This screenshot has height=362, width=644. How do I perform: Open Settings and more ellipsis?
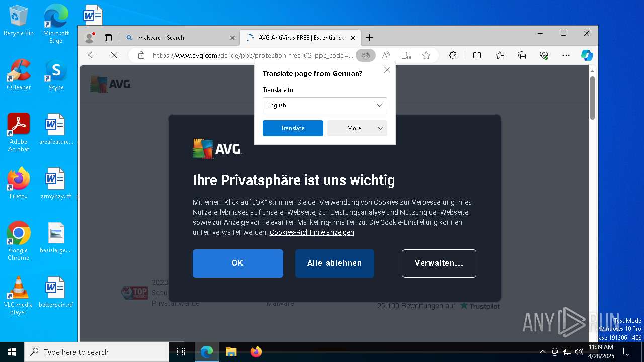[566, 55]
